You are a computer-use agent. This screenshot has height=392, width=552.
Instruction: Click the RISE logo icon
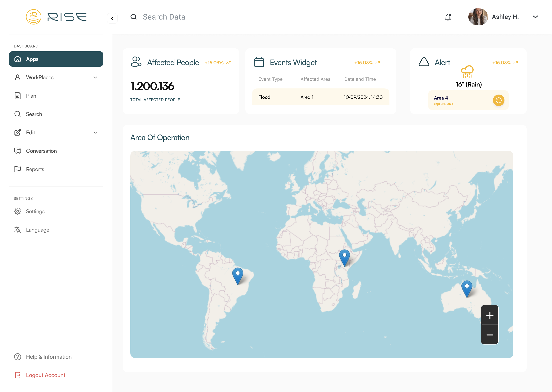point(34,17)
